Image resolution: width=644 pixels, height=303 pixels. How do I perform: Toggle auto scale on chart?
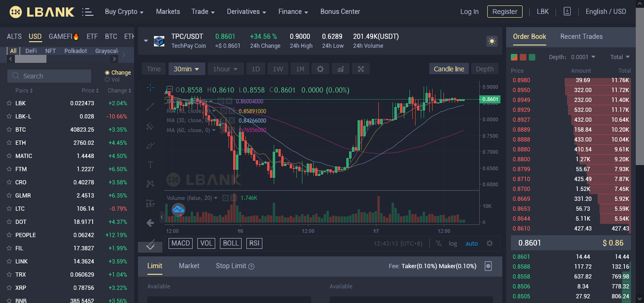pos(471,243)
